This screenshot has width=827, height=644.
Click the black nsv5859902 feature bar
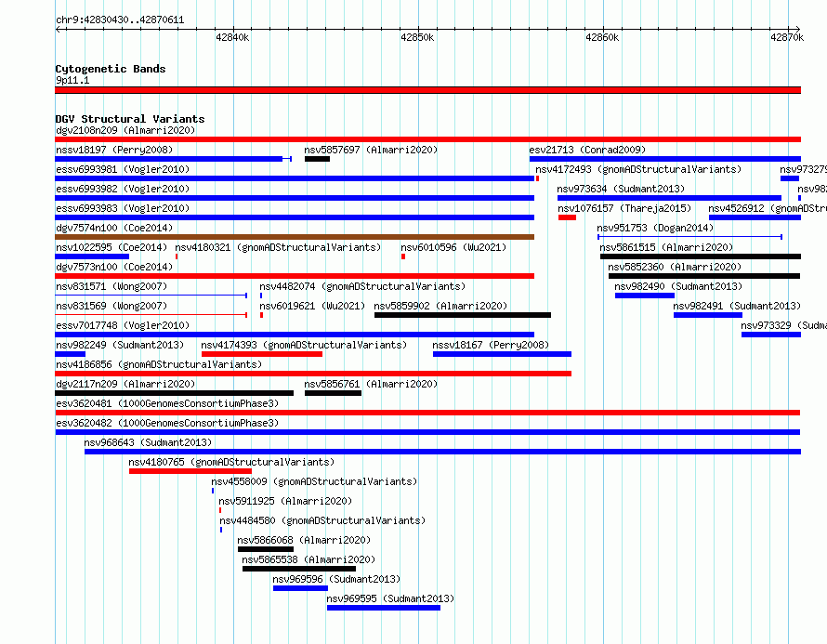coord(463,315)
